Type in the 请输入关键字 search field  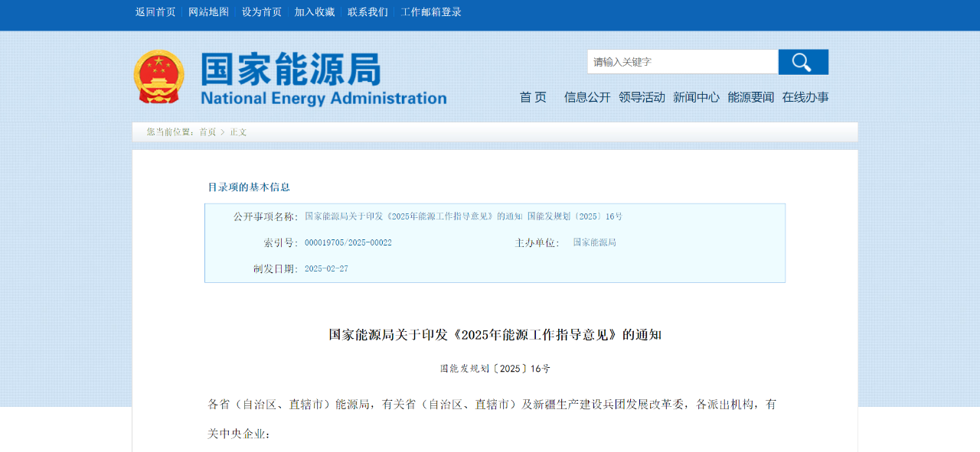681,62
